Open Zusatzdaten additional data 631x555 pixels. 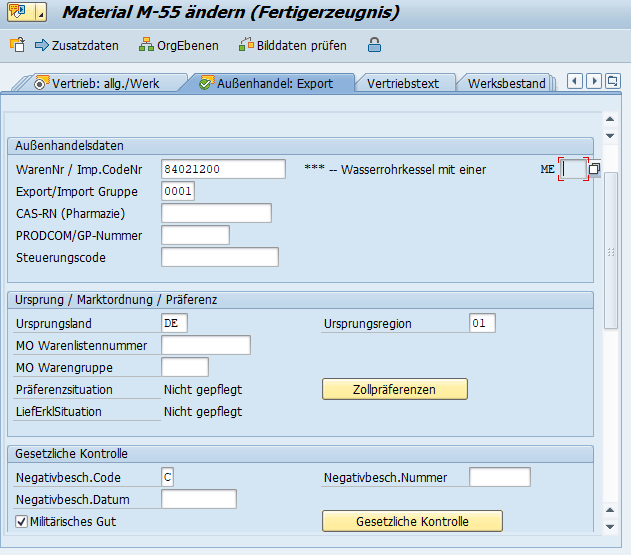(77, 45)
